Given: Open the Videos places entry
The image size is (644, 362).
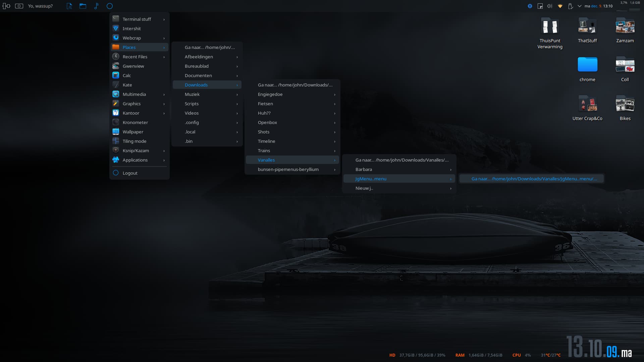Looking at the screenshot, I should pyautogui.click(x=207, y=113).
